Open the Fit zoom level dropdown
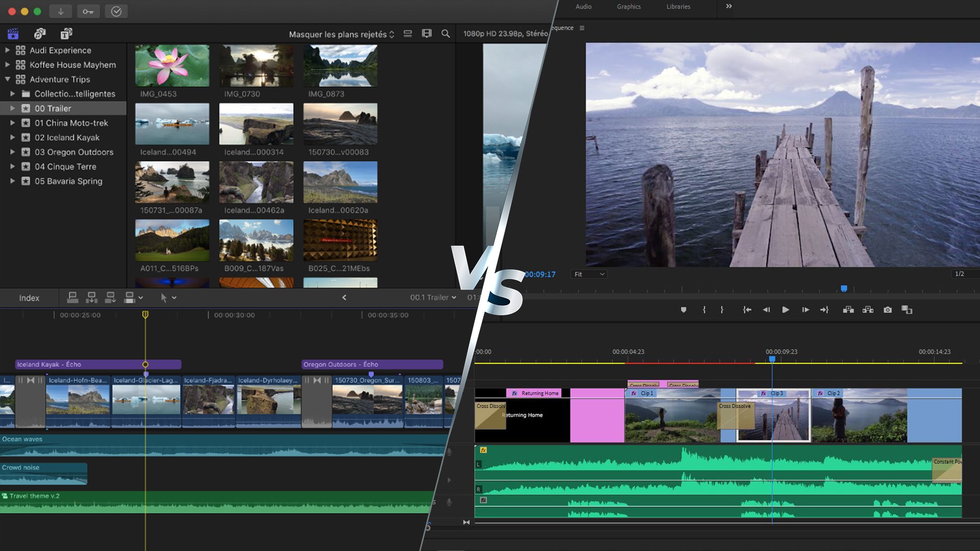Screen dimensions: 980x551 [x=588, y=274]
